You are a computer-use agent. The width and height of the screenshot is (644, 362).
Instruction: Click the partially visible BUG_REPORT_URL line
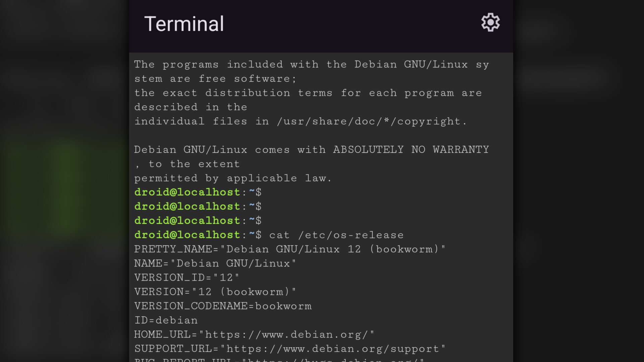279,360
